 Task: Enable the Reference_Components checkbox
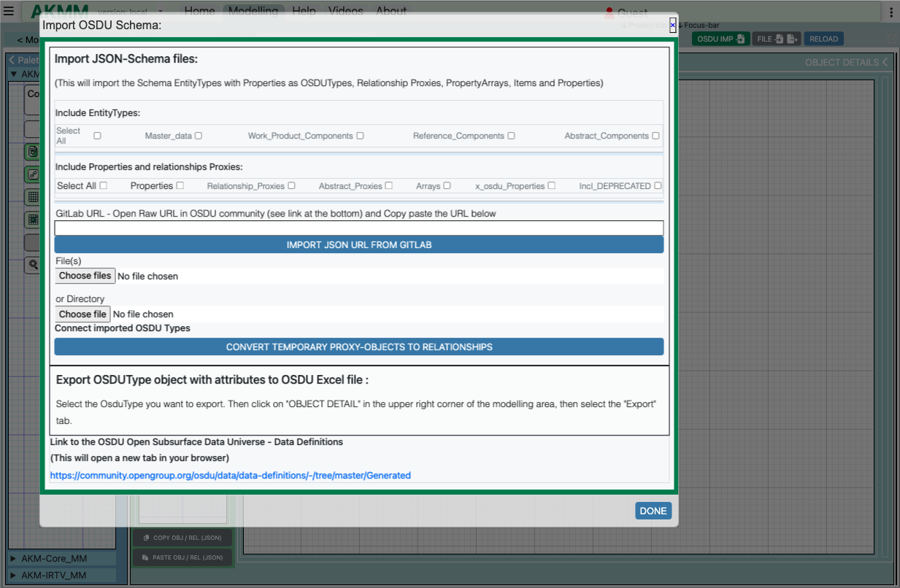[511, 135]
